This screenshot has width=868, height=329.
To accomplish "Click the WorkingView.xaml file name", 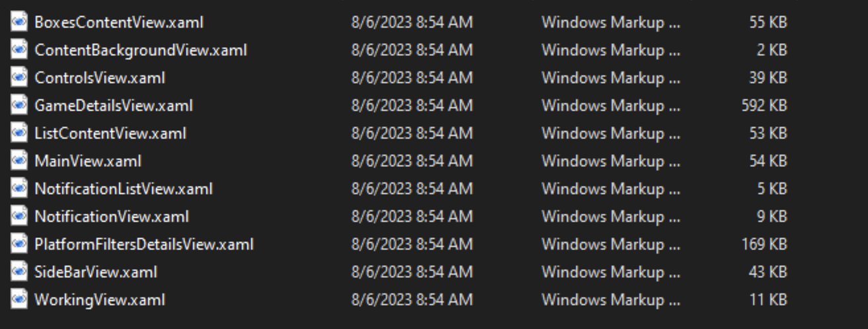I will click(x=100, y=299).
